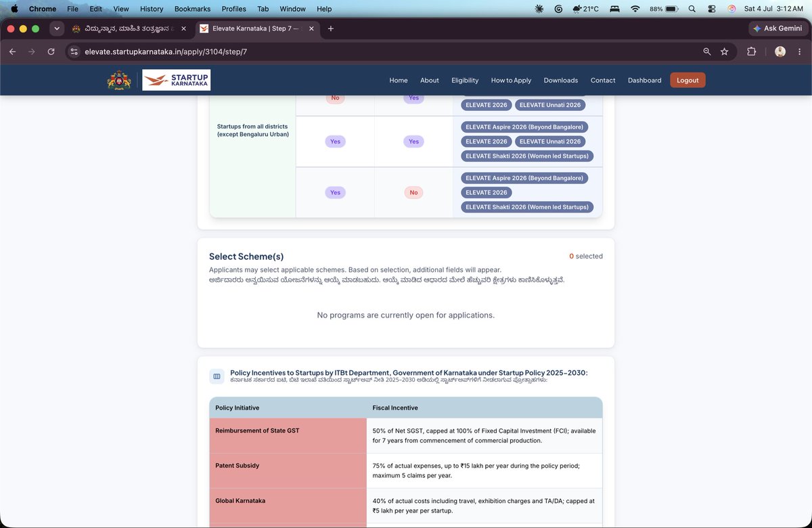Open the View menu
812x528 pixels.
(121, 9)
